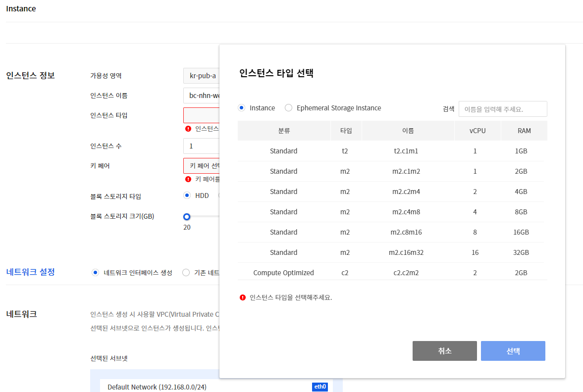This screenshot has height=392, width=583.
Task: Enable 네트워크 인터페이스 생성 option
Action: pyautogui.click(x=95, y=272)
